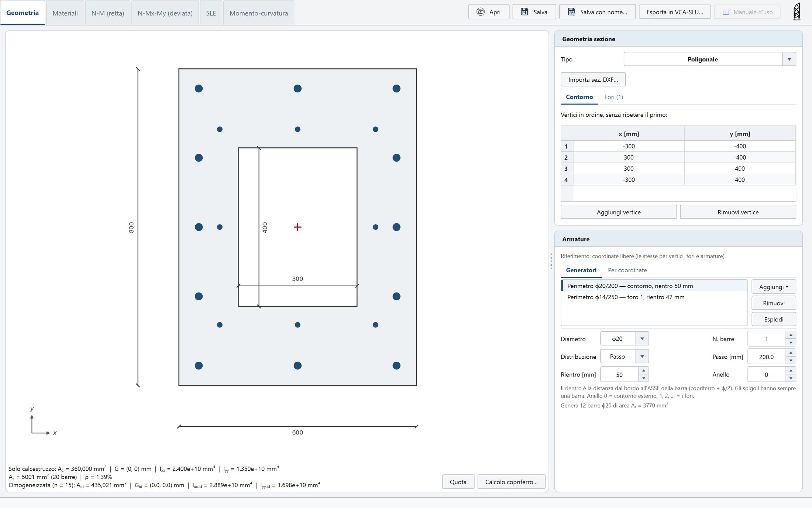
Task: Click Rimuovi generator button
Action: tap(774, 303)
